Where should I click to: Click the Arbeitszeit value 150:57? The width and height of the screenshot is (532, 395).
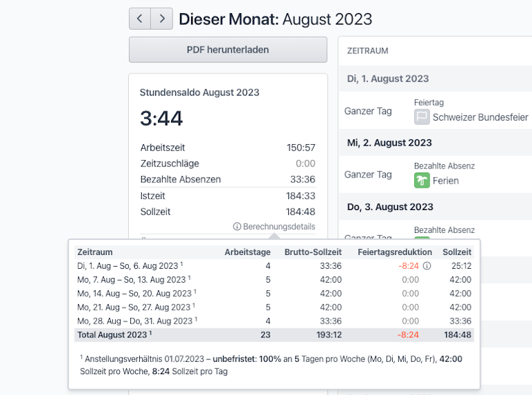tap(301, 148)
